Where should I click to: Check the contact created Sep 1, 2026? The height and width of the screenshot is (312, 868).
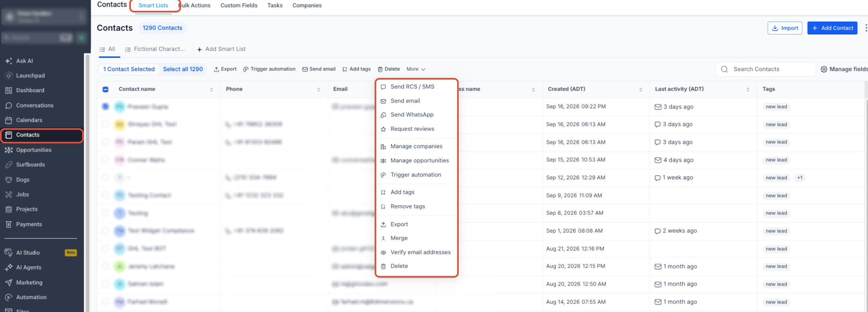(x=105, y=231)
